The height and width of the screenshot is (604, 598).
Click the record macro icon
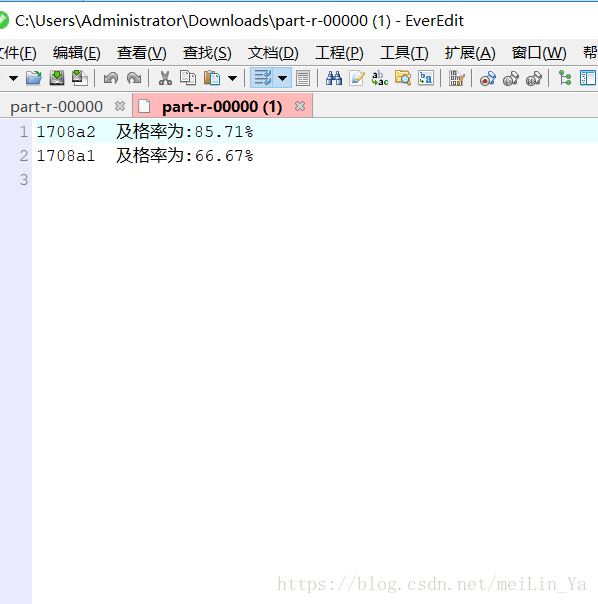click(487, 79)
